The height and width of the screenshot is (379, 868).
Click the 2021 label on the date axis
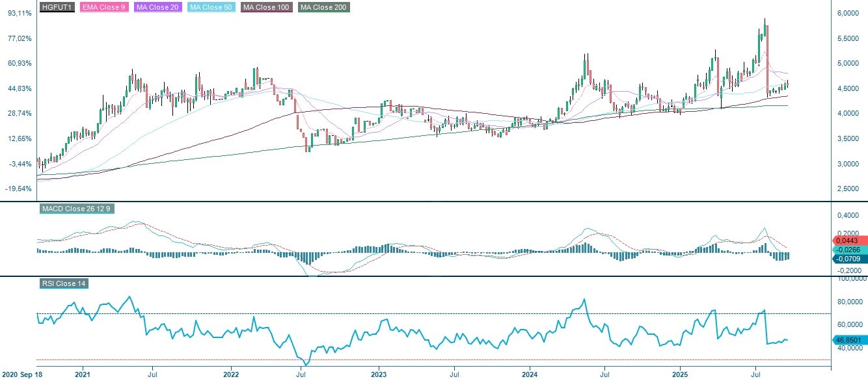coord(82,374)
